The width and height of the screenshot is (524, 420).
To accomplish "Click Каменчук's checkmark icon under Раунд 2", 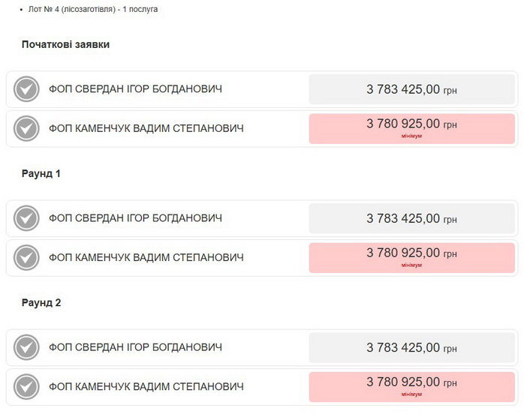I will click(x=26, y=387).
